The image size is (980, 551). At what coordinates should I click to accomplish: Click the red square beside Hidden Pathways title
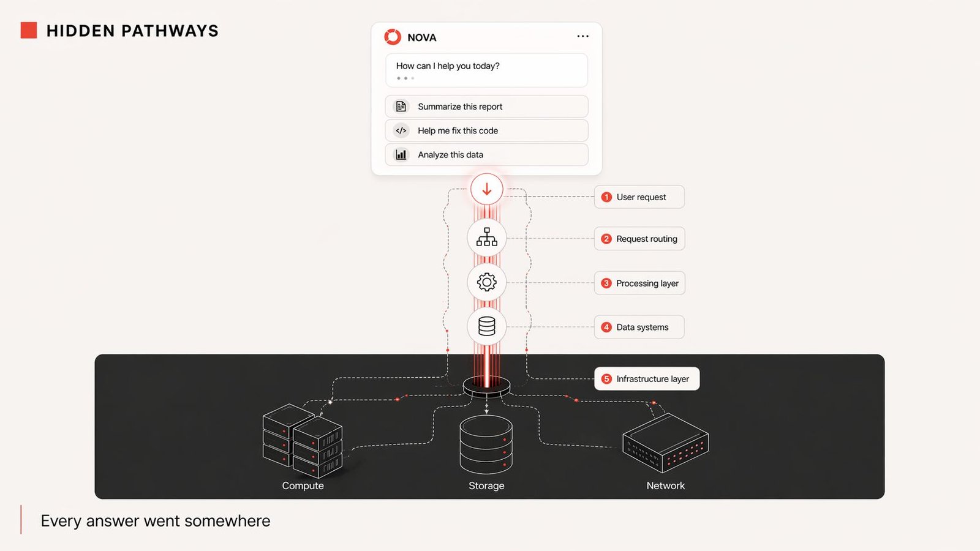(29, 31)
